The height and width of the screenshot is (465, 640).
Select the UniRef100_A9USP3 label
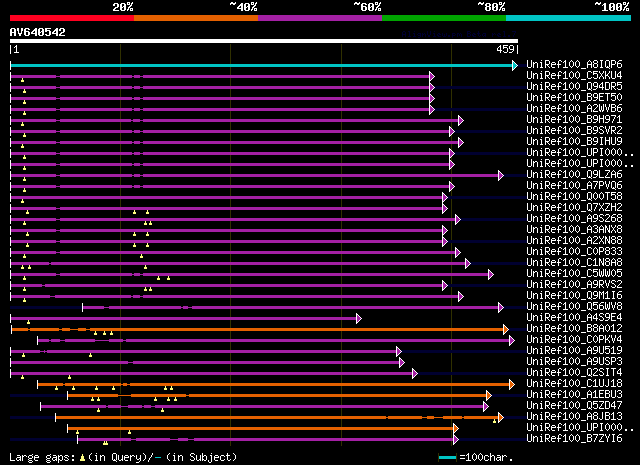[x=574, y=362]
